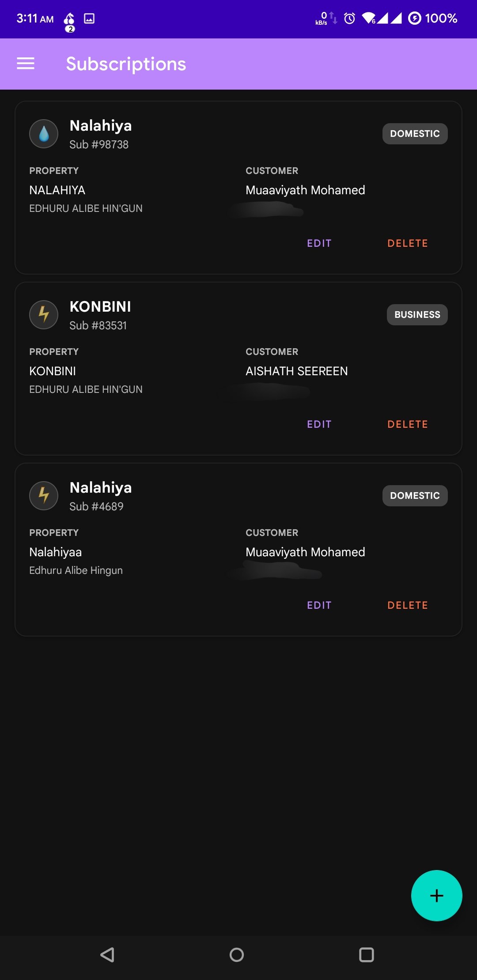Image resolution: width=477 pixels, height=980 pixels.
Task: Delete the Nalahiya Sub #98738 subscription
Action: click(407, 243)
